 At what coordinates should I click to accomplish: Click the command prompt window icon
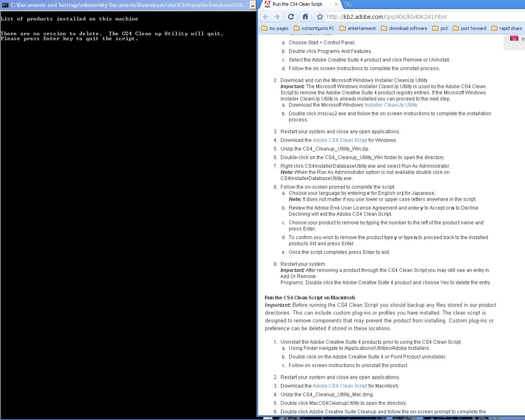pyautogui.click(x=5, y=5)
